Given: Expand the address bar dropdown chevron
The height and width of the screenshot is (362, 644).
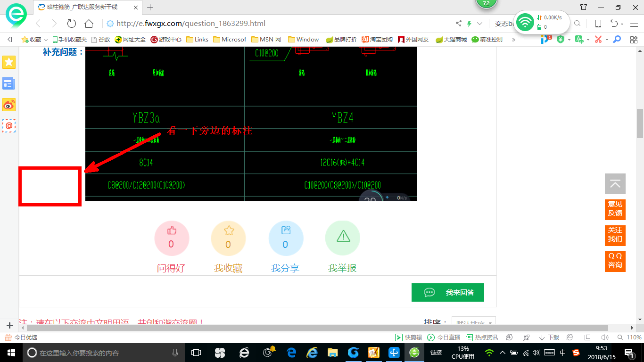Looking at the screenshot, I should click(480, 24).
